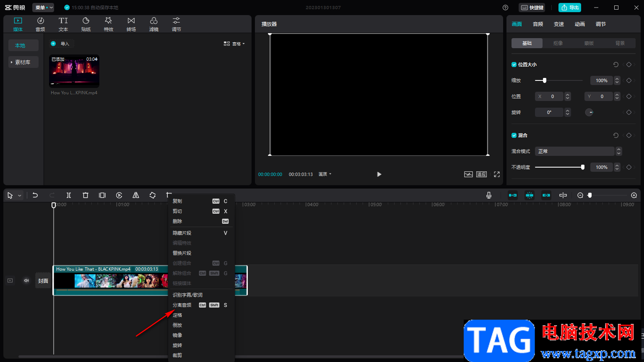This screenshot has height=362, width=644.
Task: Click the 缩放 scale slider handle
Action: (545, 80)
